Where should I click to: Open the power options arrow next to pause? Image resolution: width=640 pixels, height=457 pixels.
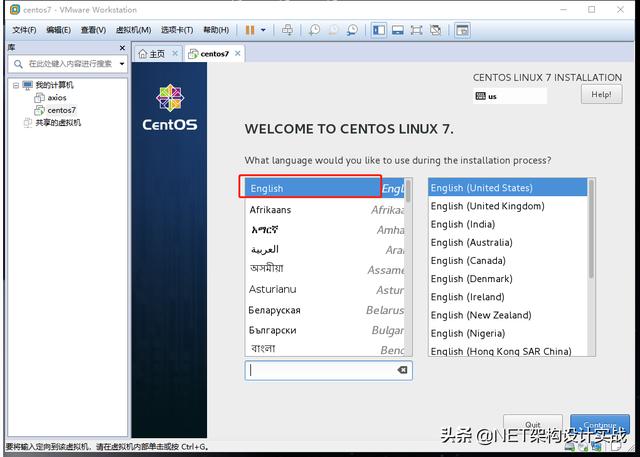coord(263,30)
